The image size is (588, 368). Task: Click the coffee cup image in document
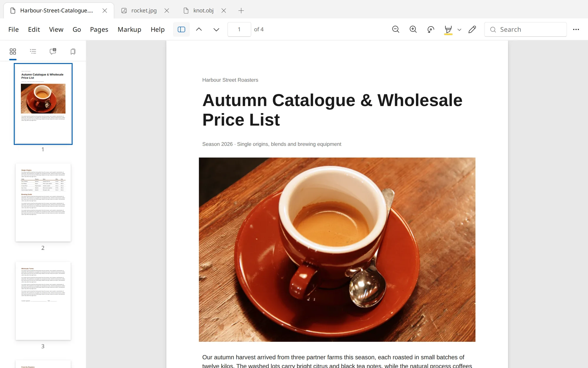click(x=337, y=250)
